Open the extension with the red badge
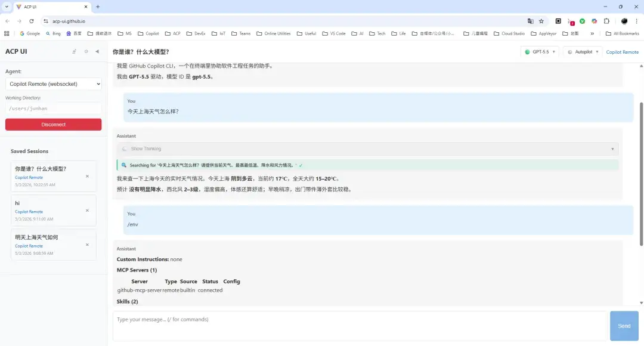Screen dimensions: 644x346 [571, 21]
